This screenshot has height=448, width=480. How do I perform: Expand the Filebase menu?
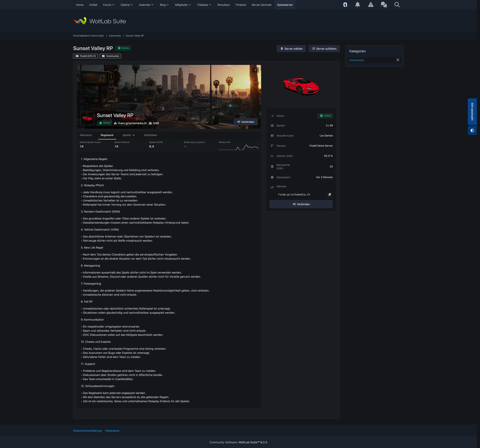[x=204, y=5]
